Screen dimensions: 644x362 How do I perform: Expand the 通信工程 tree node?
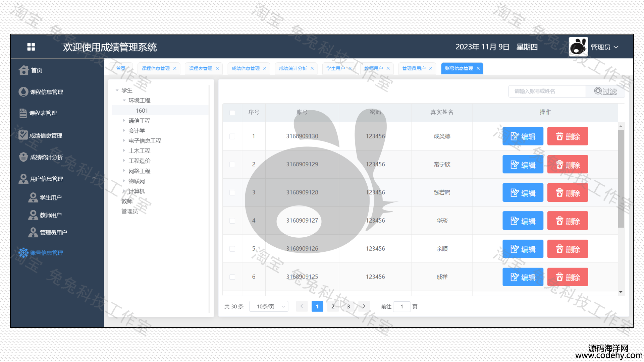tap(124, 121)
